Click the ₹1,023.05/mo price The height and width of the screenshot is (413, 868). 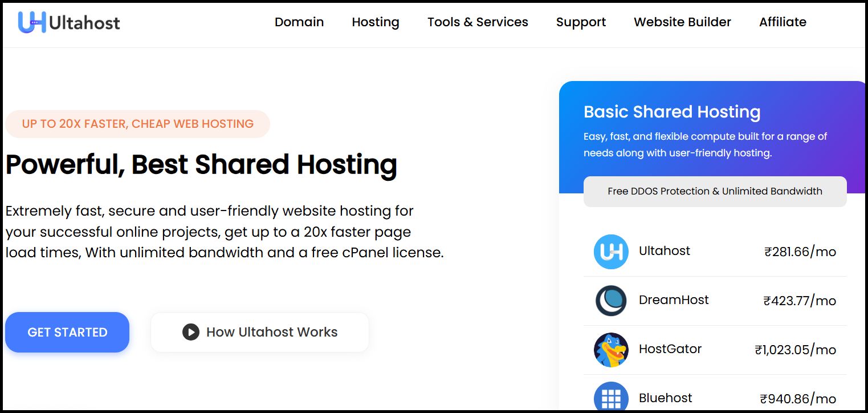(796, 350)
